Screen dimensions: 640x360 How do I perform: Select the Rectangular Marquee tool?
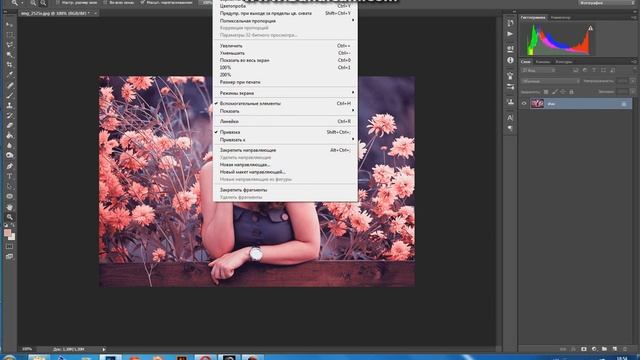pyautogui.click(x=9, y=35)
